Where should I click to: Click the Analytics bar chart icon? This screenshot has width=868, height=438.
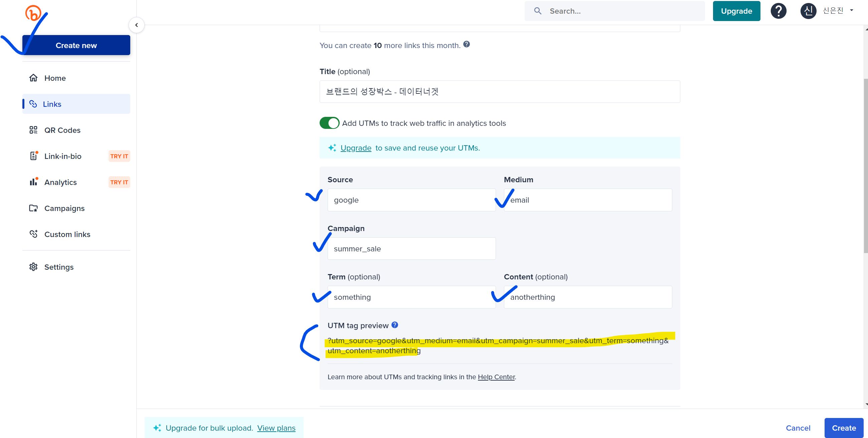(33, 182)
